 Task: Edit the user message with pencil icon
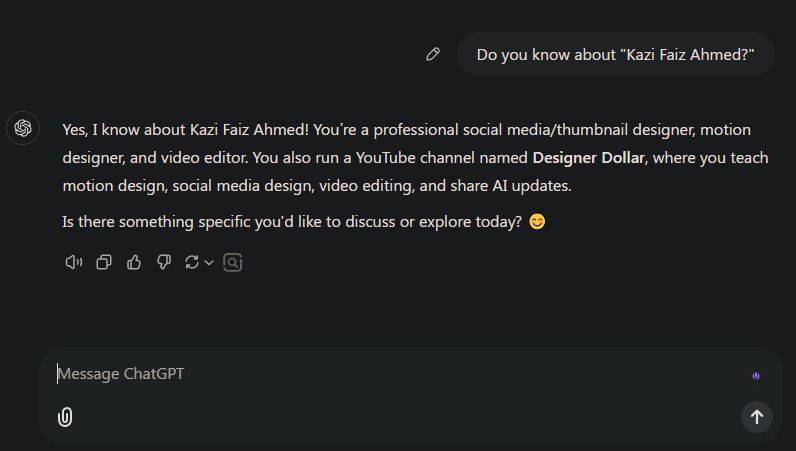[x=433, y=54]
